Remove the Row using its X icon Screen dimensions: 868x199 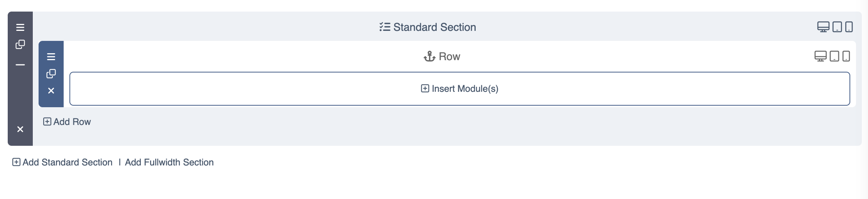click(51, 91)
